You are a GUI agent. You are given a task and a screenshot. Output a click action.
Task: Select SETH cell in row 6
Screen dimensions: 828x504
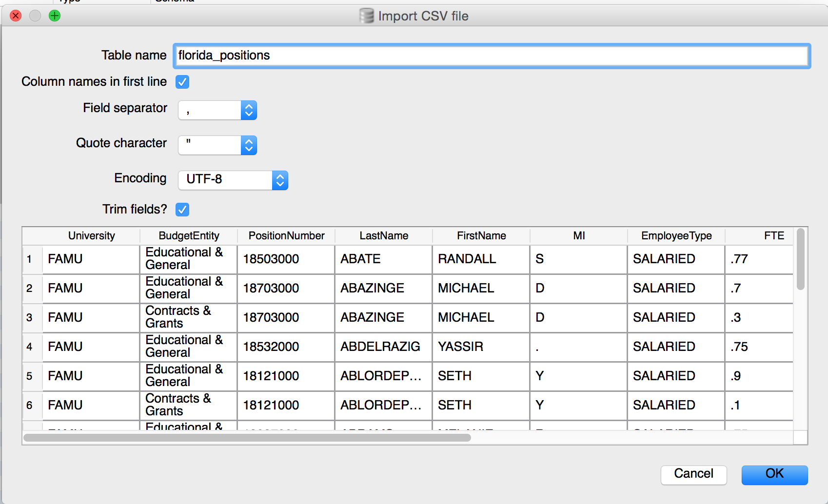point(481,406)
